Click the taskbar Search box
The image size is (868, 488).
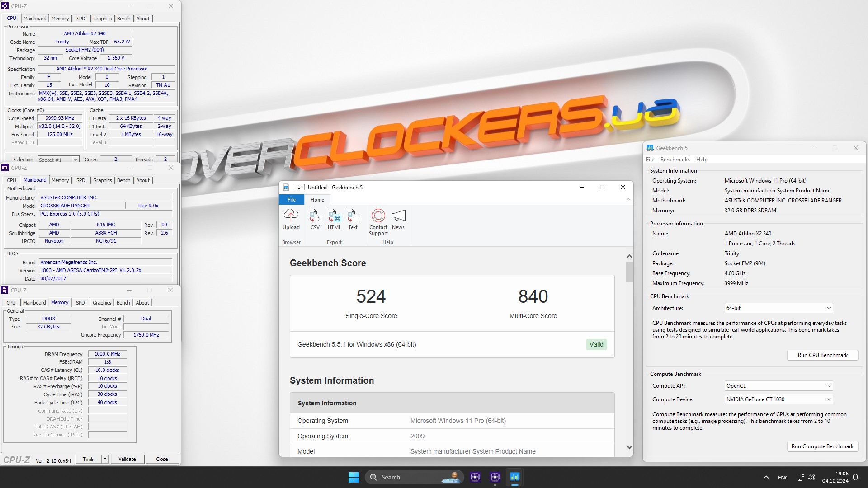click(415, 477)
